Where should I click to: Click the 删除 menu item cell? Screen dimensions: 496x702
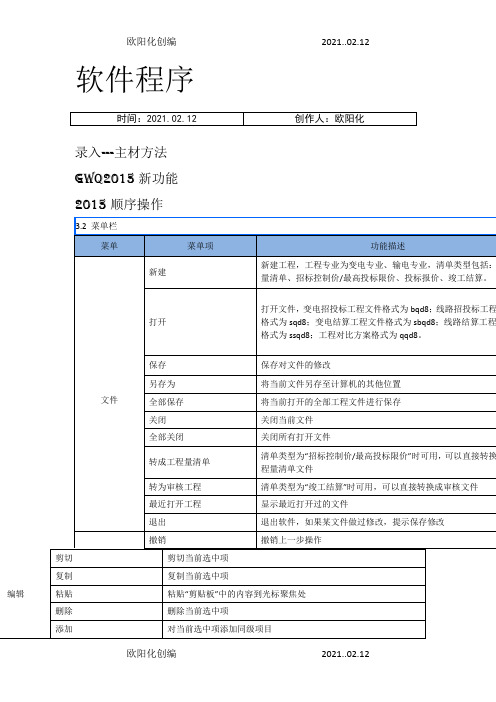[106, 611]
